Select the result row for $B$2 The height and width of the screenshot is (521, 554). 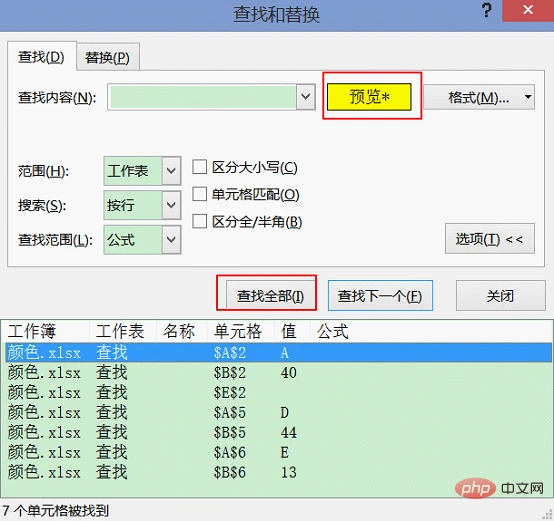click(x=278, y=373)
